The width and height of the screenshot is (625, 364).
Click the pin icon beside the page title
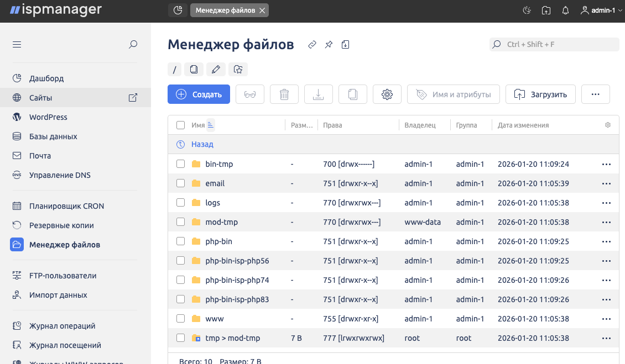329,45
